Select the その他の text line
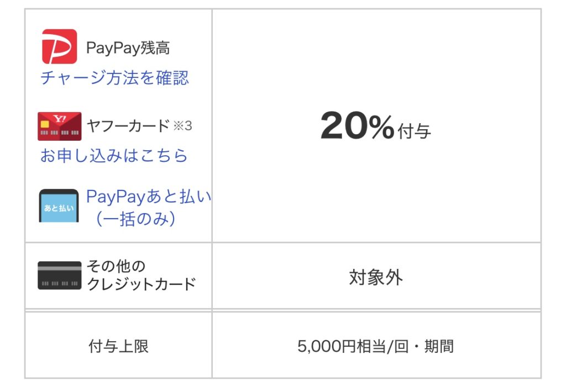Image resolution: width=566 pixels, height=392 pixels. (x=116, y=266)
